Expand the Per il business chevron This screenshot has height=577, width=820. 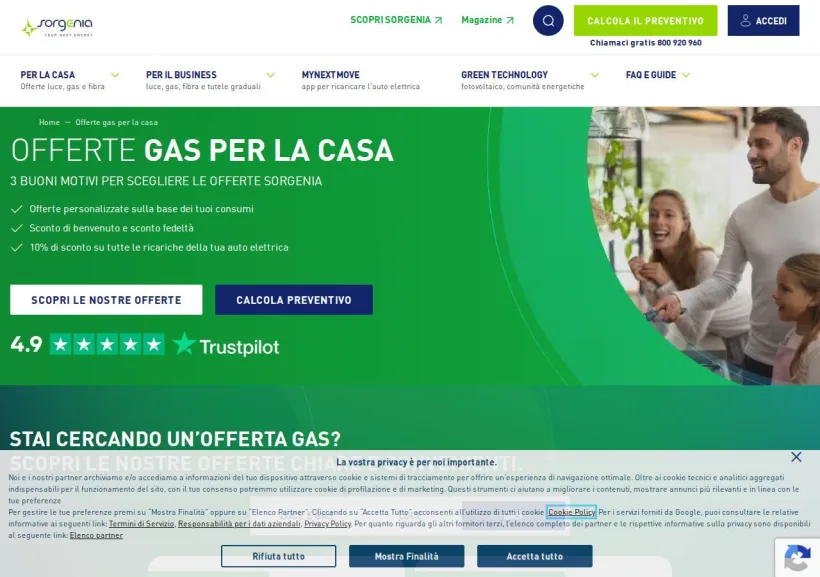[x=270, y=75]
